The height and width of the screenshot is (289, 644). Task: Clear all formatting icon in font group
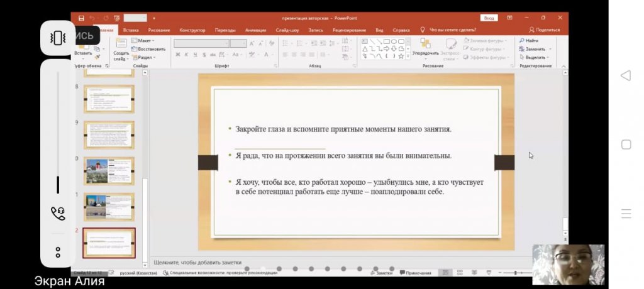point(272,43)
